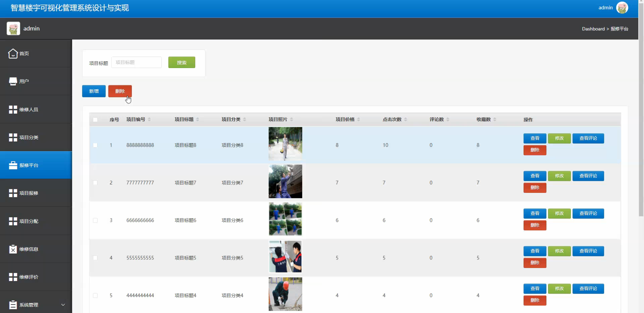The image size is (644, 313).
Task: Click admin avatar in top right corner
Action: [x=622, y=8]
